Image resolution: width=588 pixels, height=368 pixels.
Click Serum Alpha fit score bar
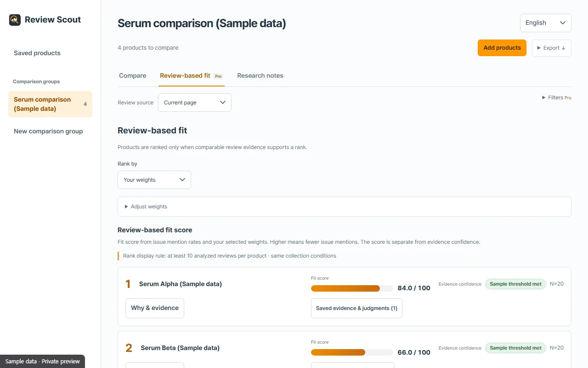pyautogui.click(x=352, y=288)
